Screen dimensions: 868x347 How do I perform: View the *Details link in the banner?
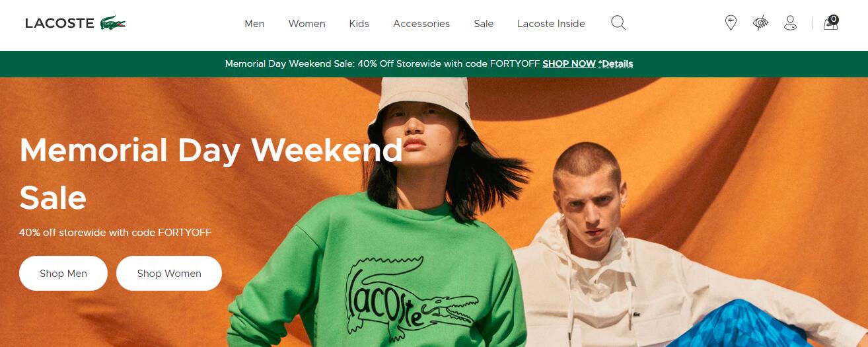click(x=616, y=64)
